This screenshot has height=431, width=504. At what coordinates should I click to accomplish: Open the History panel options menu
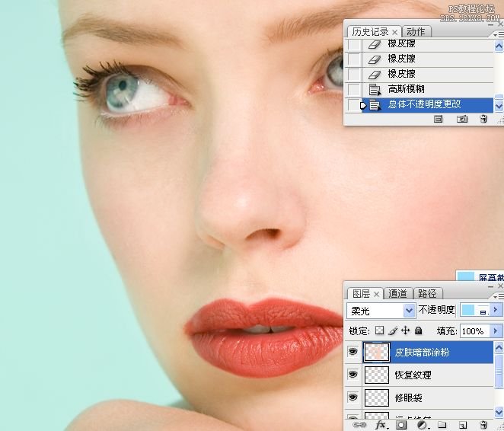[x=499, y=34]
